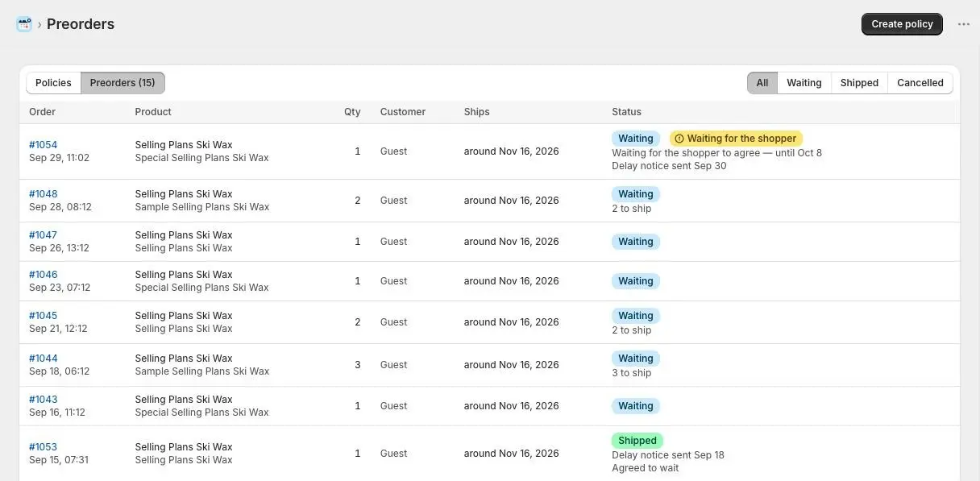Click the Shipped badge for order #1053

[637, 441]
